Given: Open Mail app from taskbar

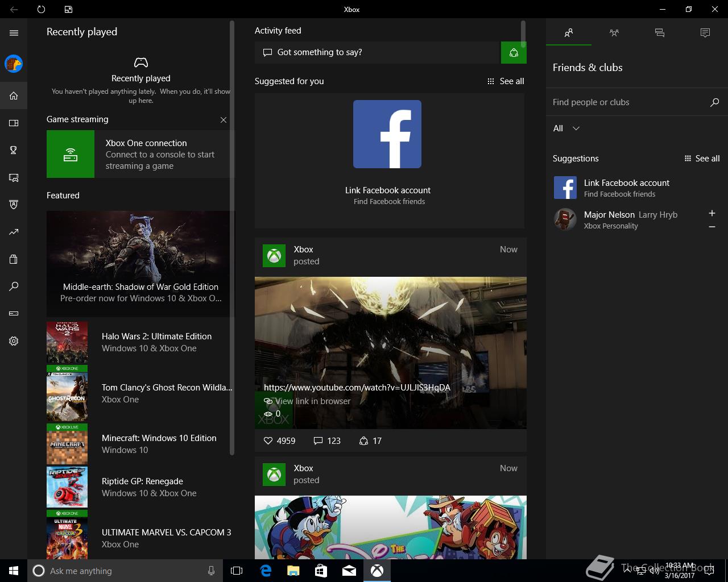Looking at the screenshot, I should 349,571.
